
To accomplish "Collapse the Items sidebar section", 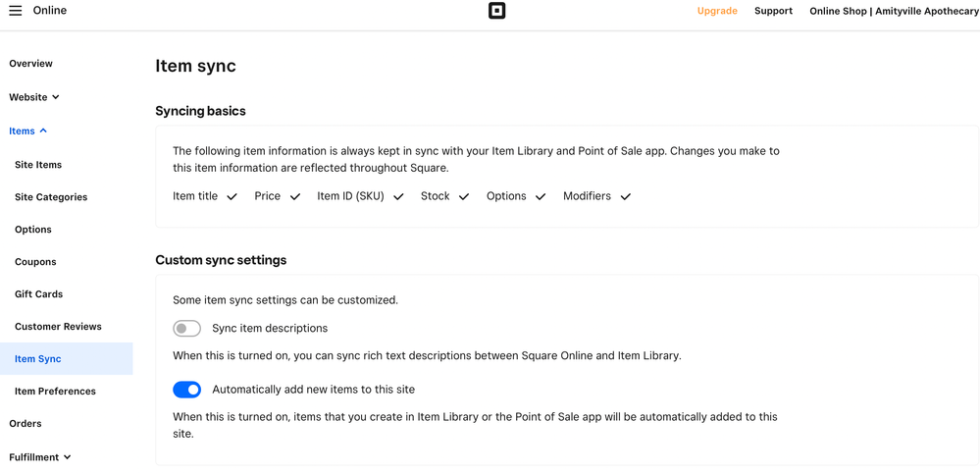I will 28,131.
